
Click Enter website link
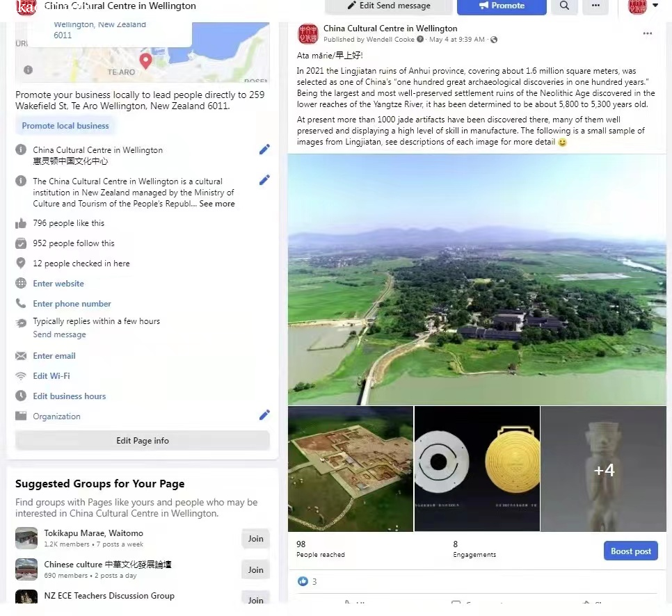coord(58,284)
